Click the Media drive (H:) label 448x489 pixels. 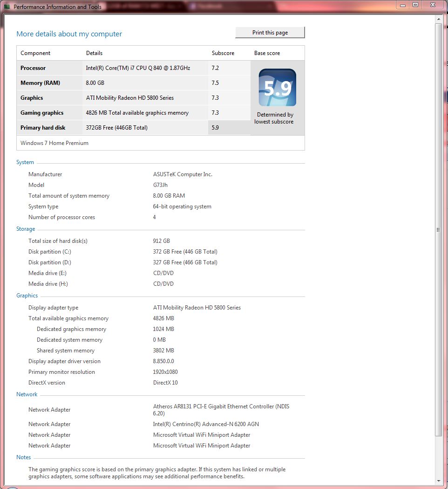click(x=48, y=284)
